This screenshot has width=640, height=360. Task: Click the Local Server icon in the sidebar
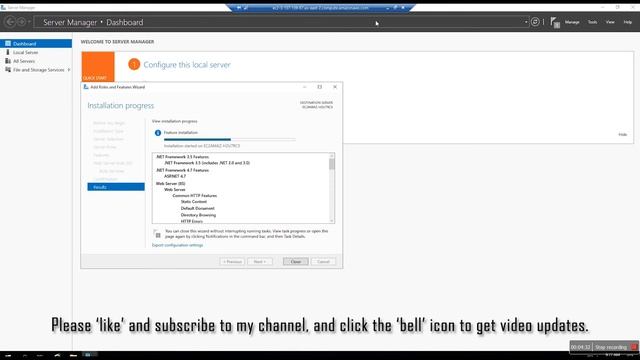pyautogui.click(x=8, y=52)
